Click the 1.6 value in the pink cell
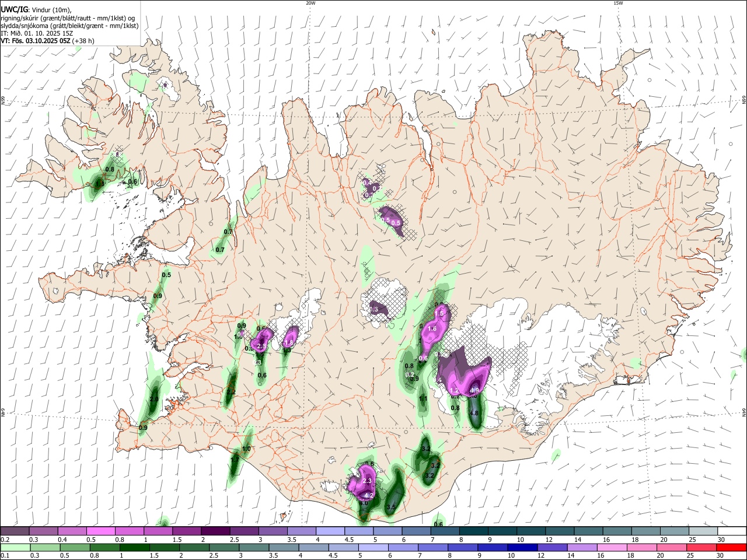Screen dimensions: 747x560 (x=432, y=329)
